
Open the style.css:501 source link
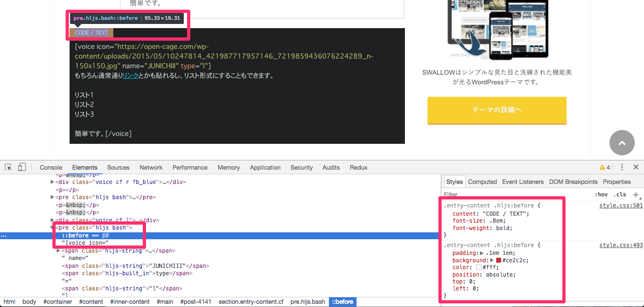[621, 206]
